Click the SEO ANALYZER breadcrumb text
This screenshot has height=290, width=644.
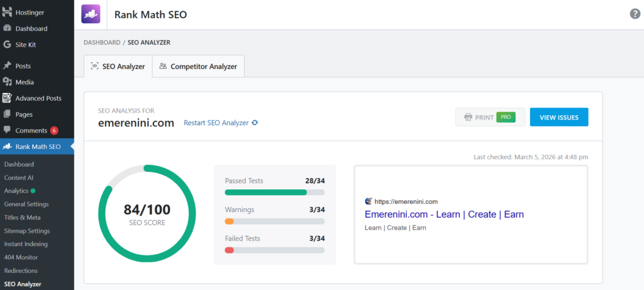(x=148, y=42)
